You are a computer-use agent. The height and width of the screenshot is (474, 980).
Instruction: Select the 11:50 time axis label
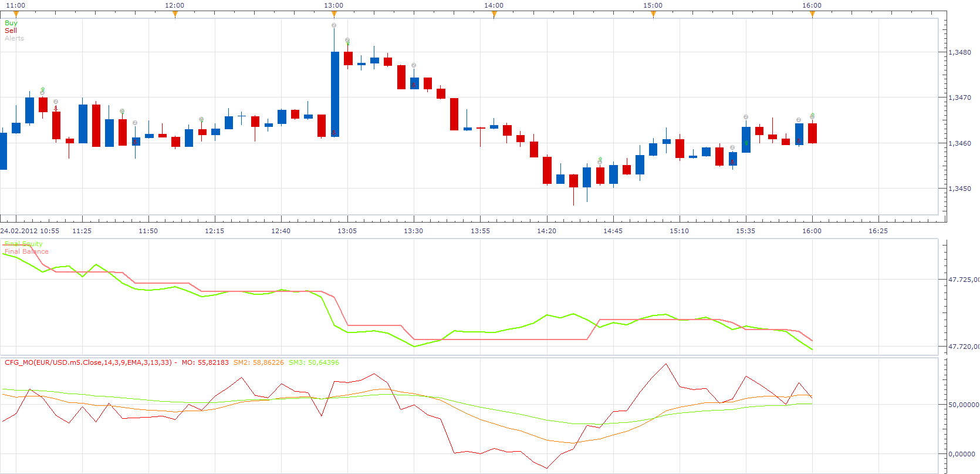(148, 231)
